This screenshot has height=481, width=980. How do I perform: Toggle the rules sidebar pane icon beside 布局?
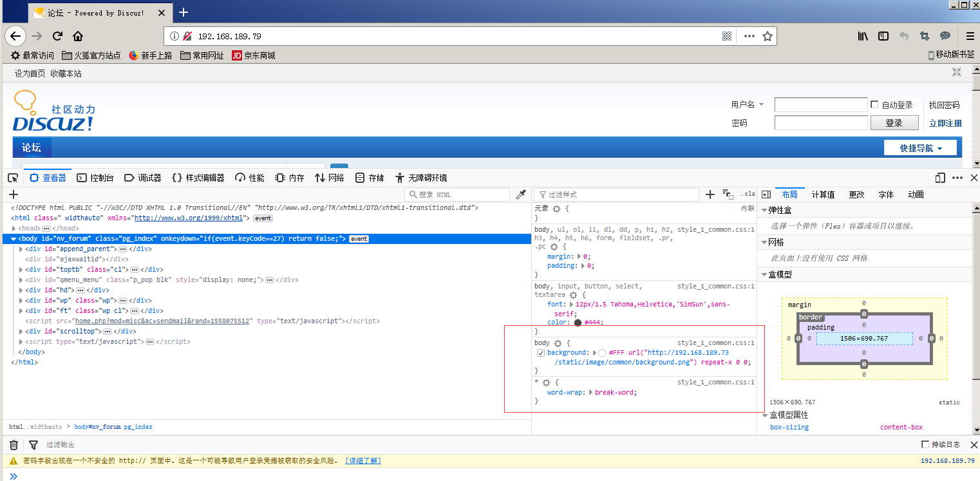[x=766, y=194]
